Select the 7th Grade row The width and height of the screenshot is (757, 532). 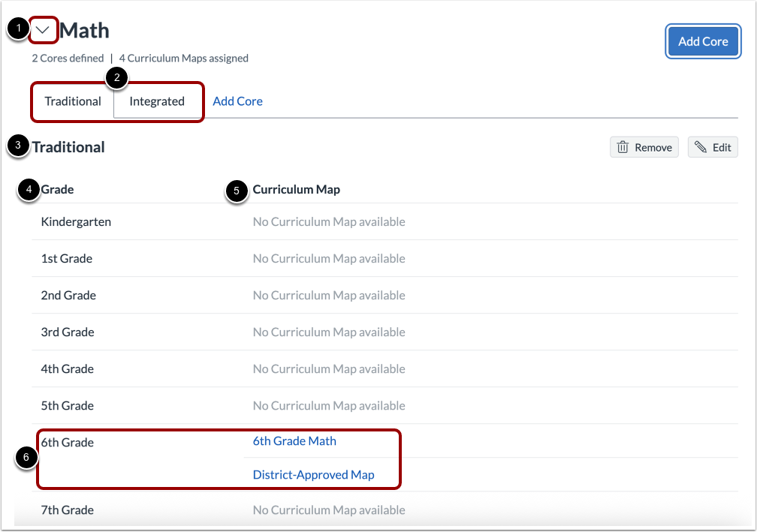pyautogui.click(x=67, y=509)
